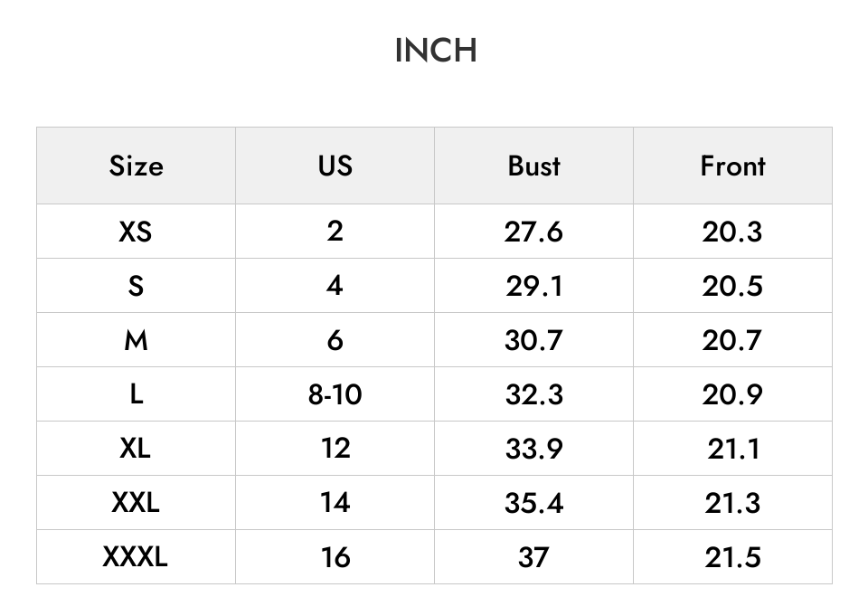Select the XL size cell
Screen dimensions: 868x597
137,449
